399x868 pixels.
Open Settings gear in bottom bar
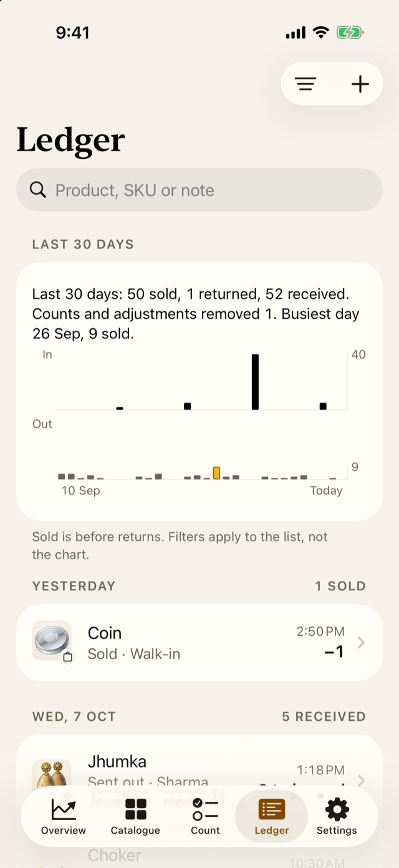pyautogui.click(x=337, y=816)
